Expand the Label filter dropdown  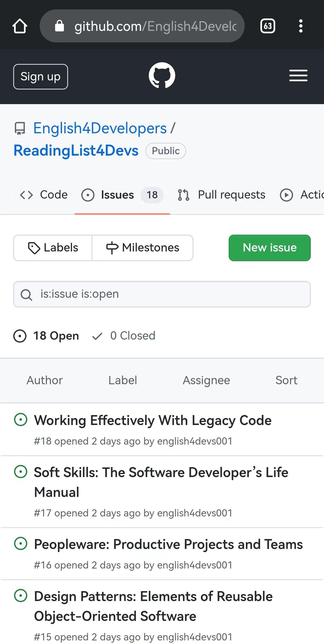123,380
